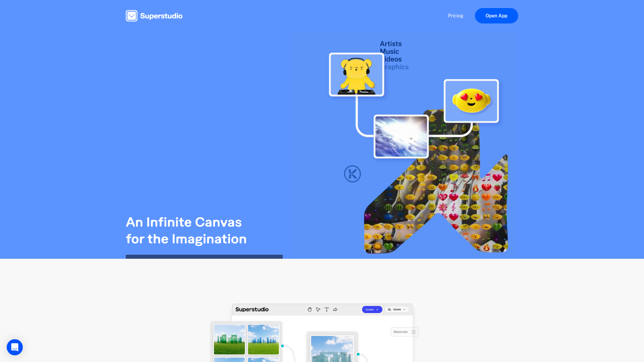The width and height of the screenshot is (644, 362).
Task: Open the green Stonehenge image thumbnail
Action: pyautogui.click(x=229, y=339)
